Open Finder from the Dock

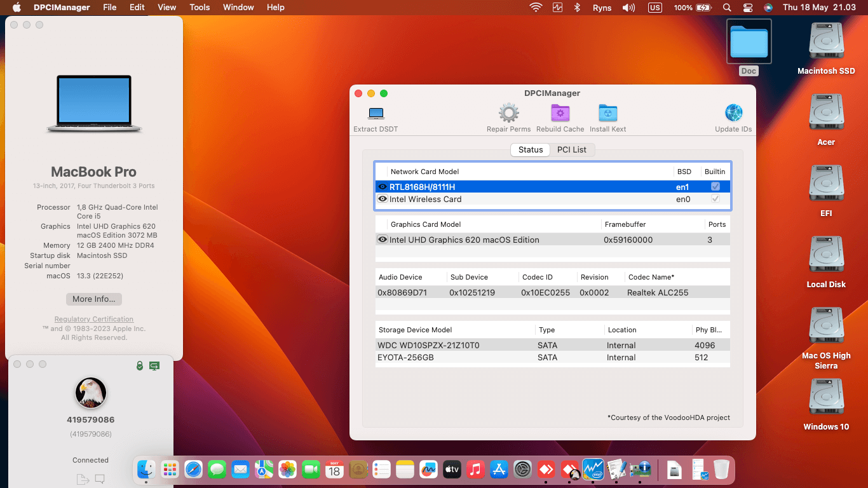[x=147, y=470]
